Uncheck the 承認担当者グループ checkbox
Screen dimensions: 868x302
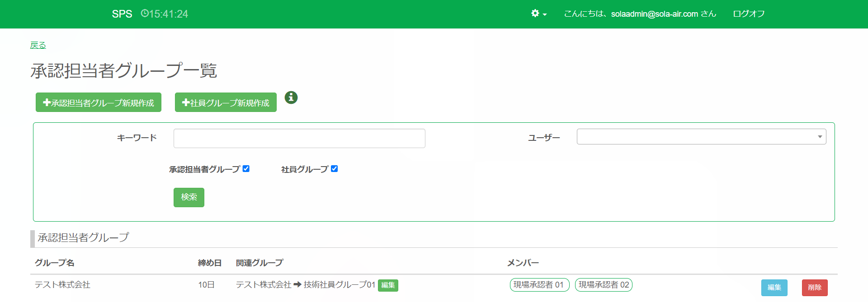[246, 169]
